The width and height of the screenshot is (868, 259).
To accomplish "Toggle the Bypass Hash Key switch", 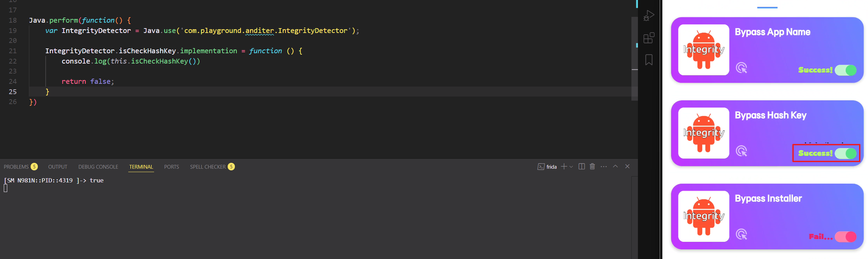I will (x=846, y=153).
